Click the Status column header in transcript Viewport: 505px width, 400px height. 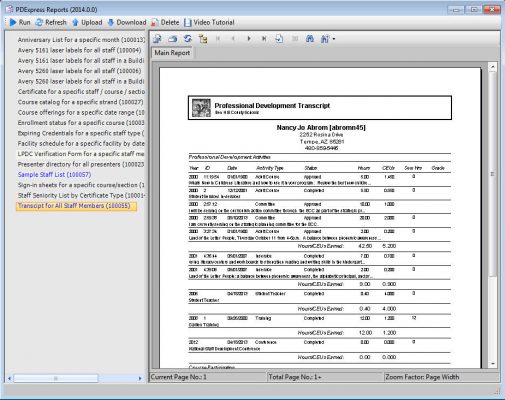(x=310, y=168)
